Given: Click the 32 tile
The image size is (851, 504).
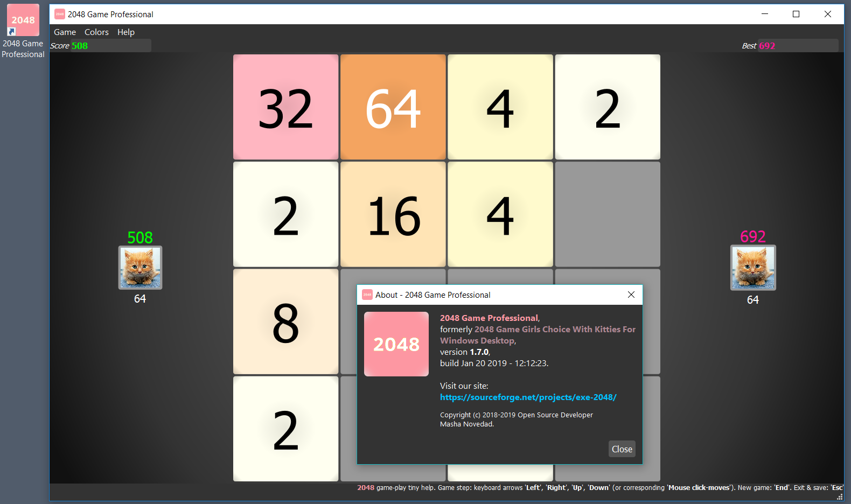Looking at the screenshot, I should pos(286,107).
